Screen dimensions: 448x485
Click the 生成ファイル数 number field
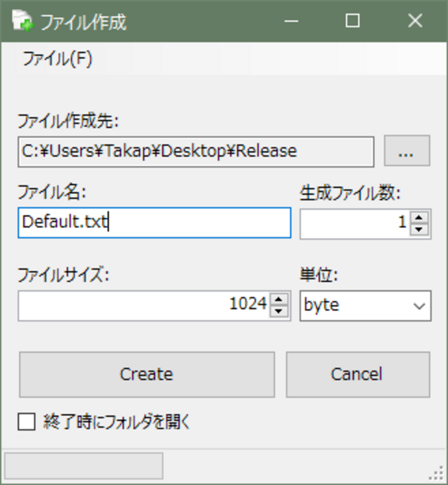pos(354,223)
